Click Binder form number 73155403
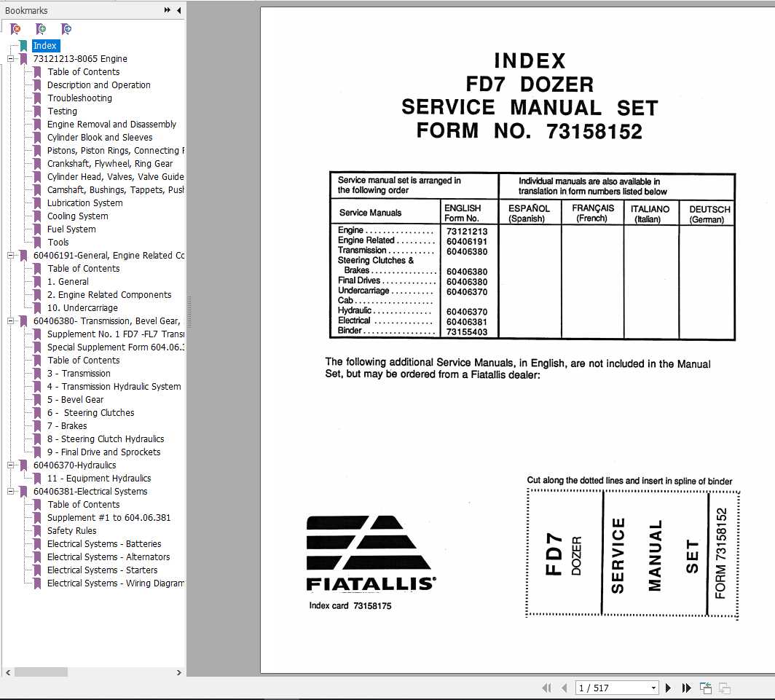The height and width of the screenshot is (700, 775). pos(467,331)
